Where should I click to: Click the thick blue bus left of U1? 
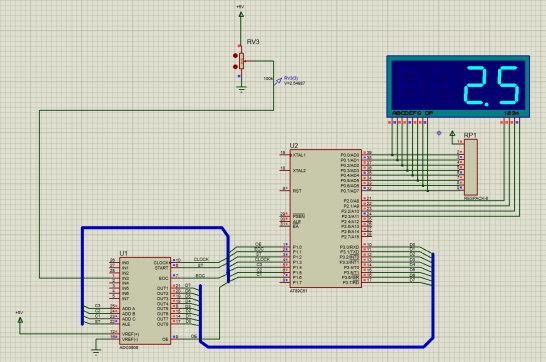click(x=83, y=275)
